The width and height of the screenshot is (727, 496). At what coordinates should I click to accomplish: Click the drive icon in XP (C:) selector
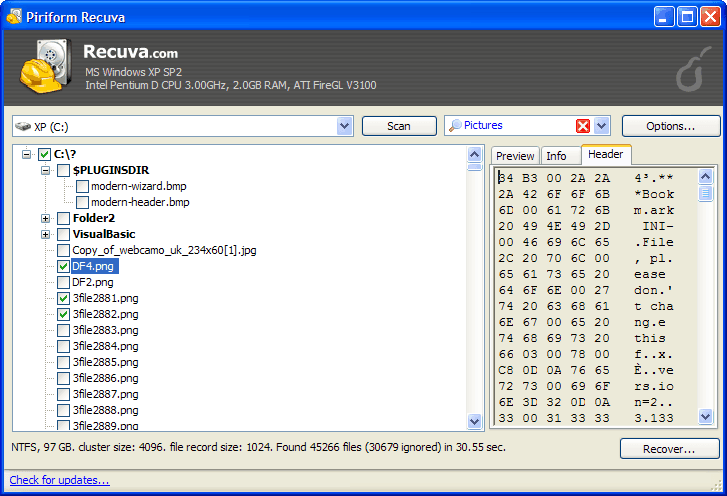[x=22, y=127]
